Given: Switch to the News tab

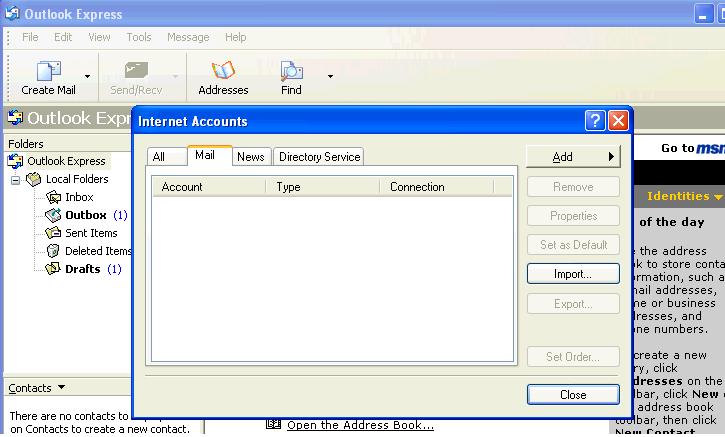Looking at the screenshot, I should point(251,157).
